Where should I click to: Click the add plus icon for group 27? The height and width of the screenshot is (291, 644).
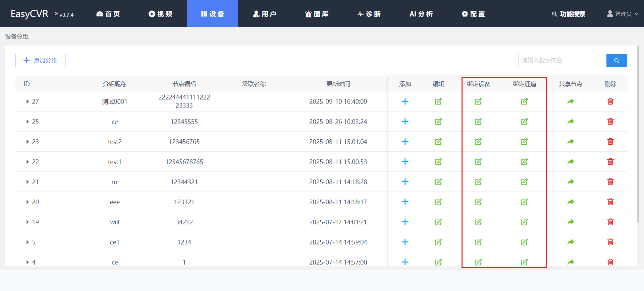coord(405,101)
